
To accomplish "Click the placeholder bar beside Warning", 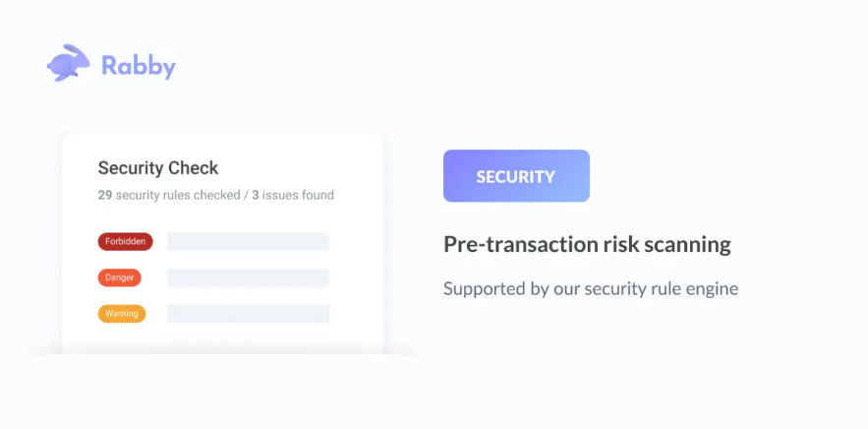I will (249, 314).
